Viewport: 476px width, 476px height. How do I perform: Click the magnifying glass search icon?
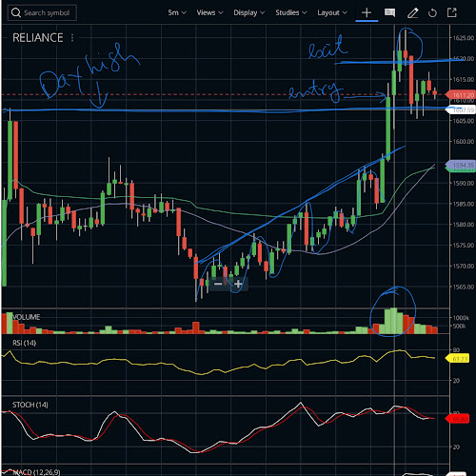(15, 13)
